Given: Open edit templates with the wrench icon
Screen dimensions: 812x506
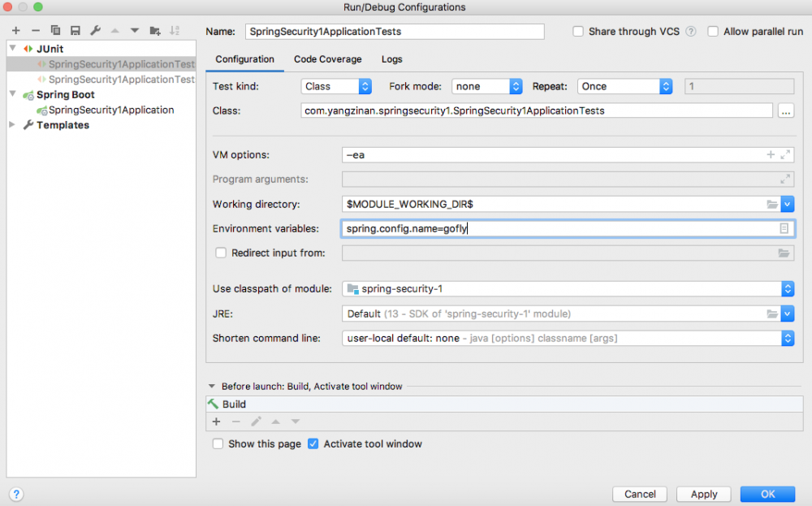Looking at the screenshot, I should pyautogui.click(x=94, y=30).
